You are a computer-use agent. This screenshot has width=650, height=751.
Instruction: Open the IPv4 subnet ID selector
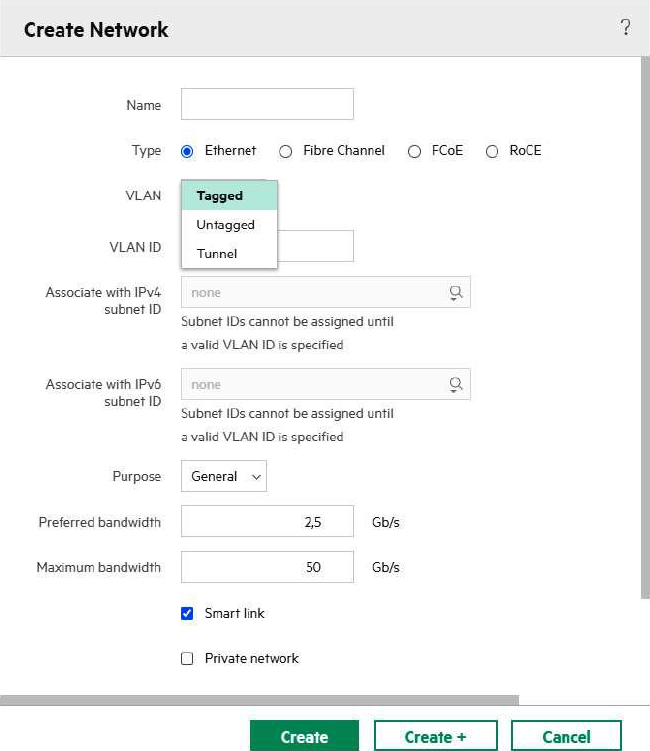point(312,293)
